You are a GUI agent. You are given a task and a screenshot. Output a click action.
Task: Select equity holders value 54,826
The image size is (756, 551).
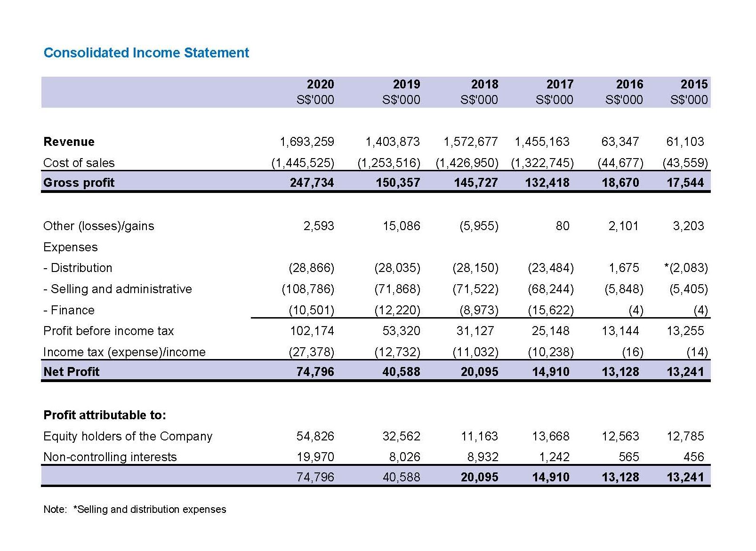coord(315,436)
